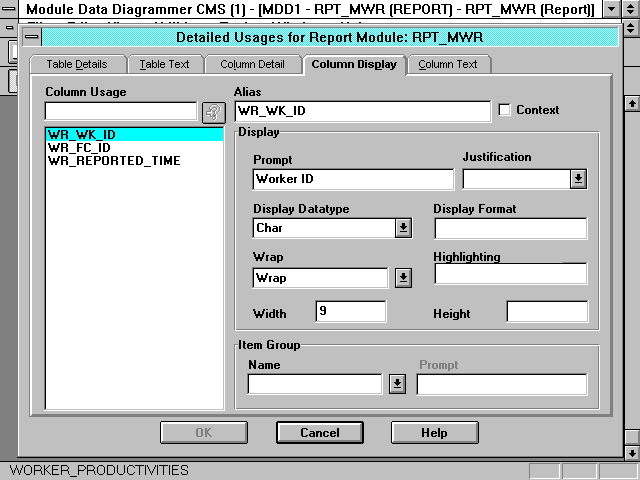Go to the Column Text tab

447,64
